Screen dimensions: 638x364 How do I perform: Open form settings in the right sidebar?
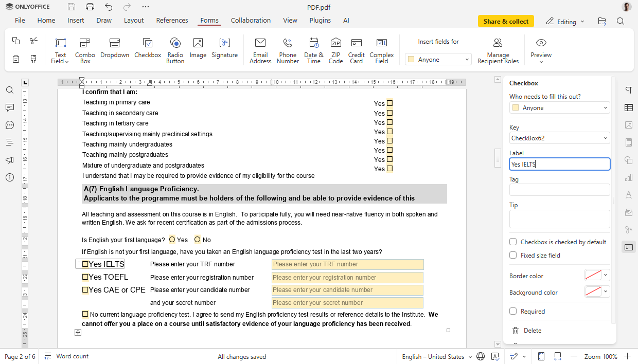628,247
